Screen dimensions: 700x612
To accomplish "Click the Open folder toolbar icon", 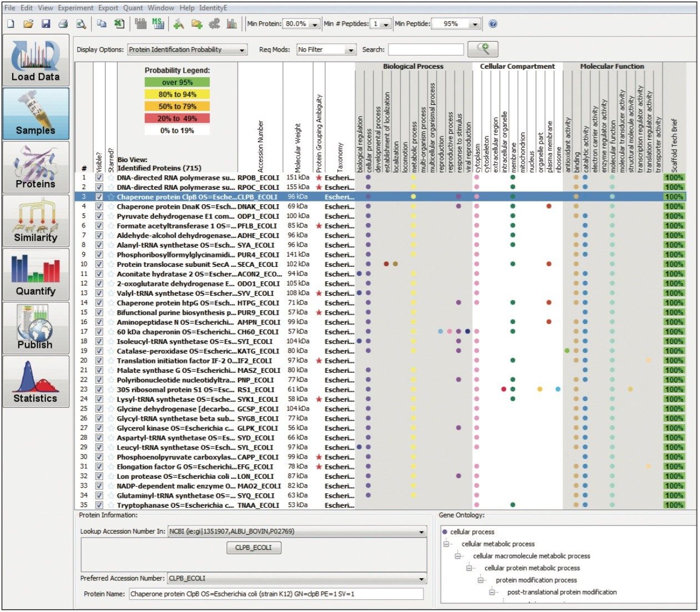I will (x=28, y=24).
